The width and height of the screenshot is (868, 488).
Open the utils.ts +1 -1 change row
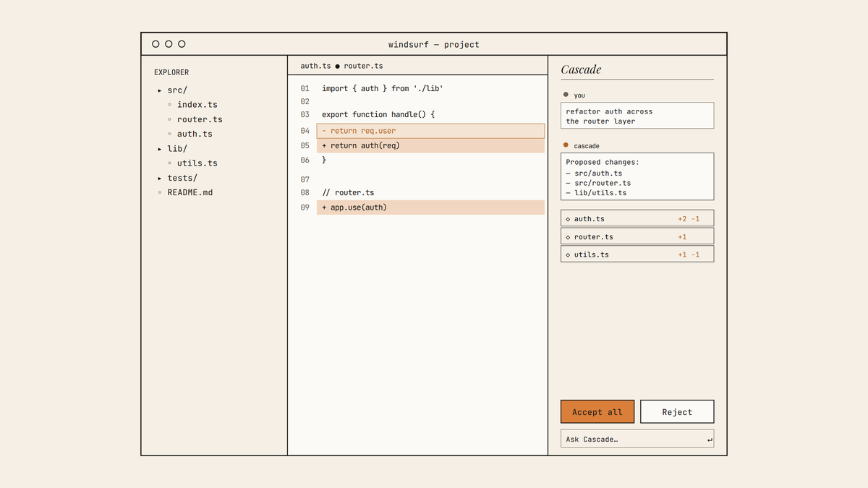coord(637,254)
